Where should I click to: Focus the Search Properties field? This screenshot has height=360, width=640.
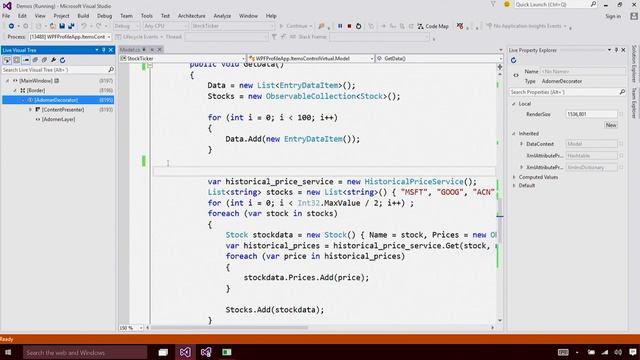563,92
